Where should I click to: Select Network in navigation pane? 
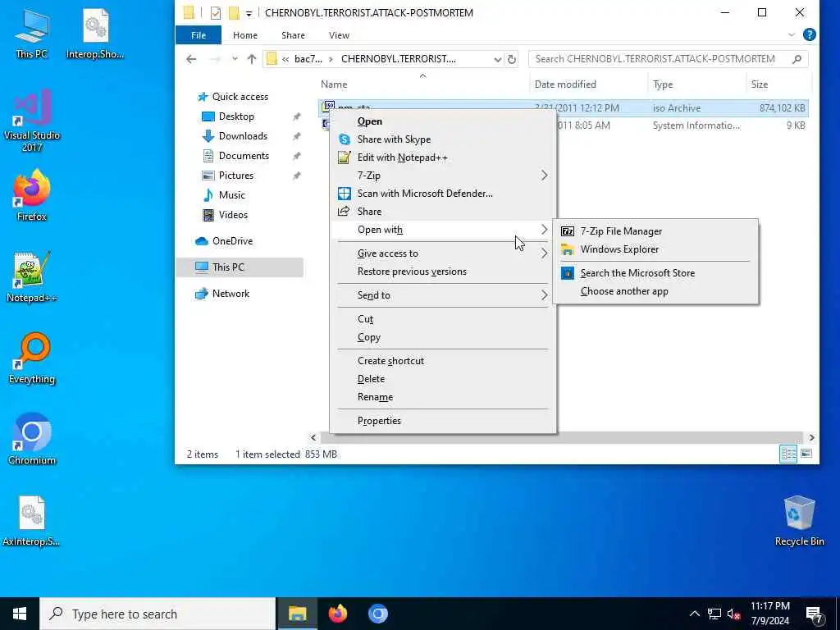pyautogui.click(x=231, y=294)
